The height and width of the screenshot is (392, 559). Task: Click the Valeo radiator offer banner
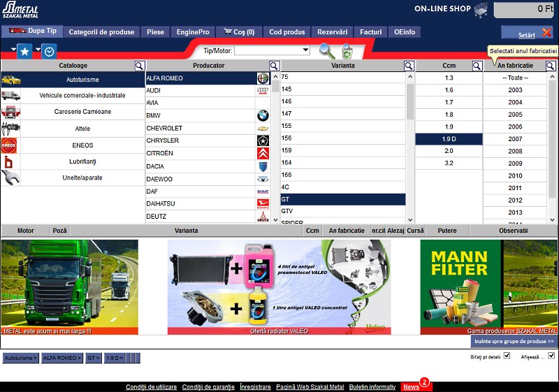tap(279, 287)
